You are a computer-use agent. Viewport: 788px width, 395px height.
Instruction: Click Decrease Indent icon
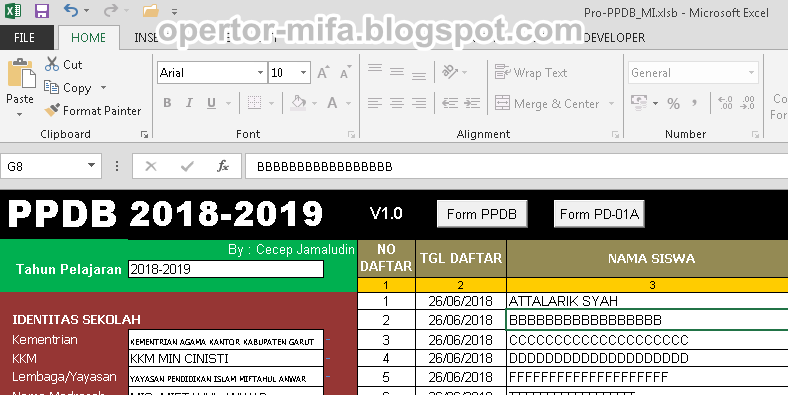click(x=450, y=104)
